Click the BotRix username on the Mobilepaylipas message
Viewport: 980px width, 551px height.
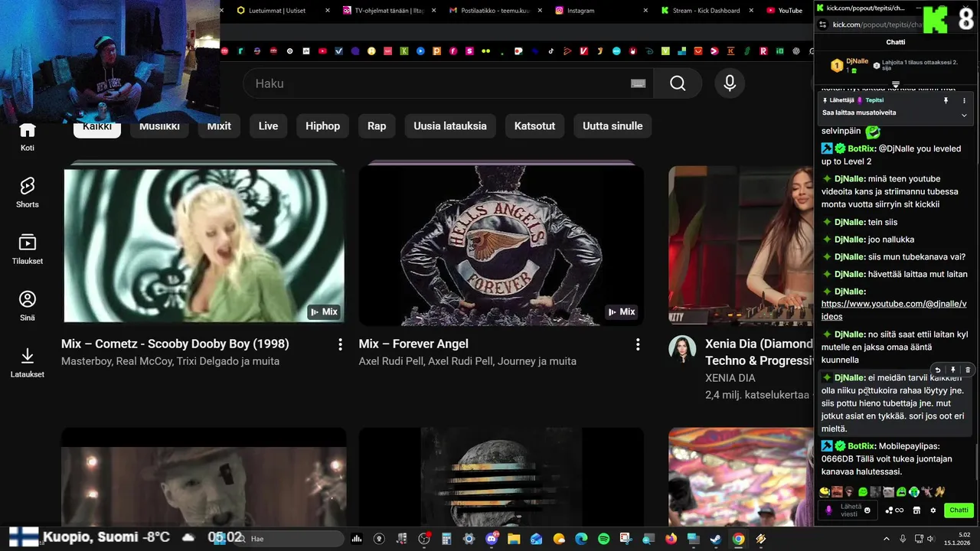[x=861, y=446]
